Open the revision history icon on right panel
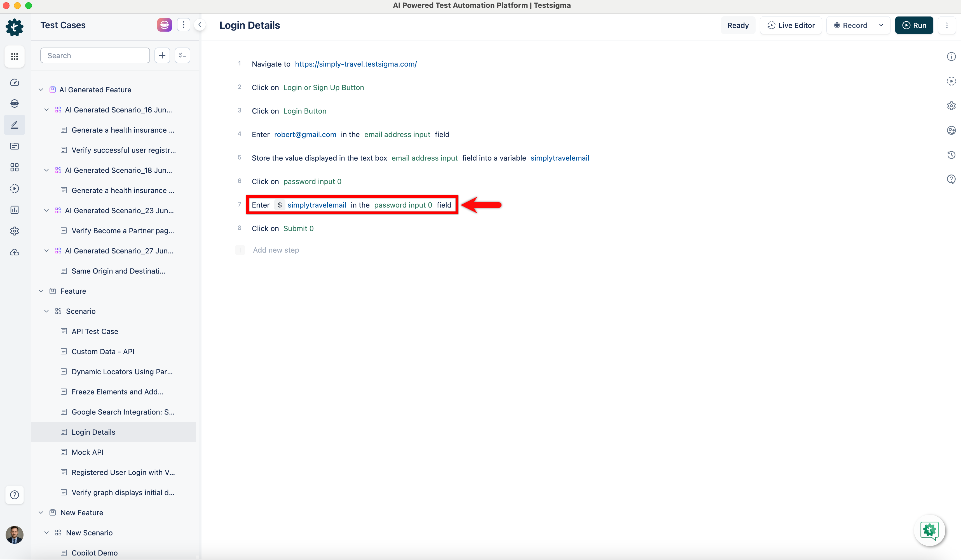Image resolution: width=961 pixels, height=560 pixels. tap(951, 155)
